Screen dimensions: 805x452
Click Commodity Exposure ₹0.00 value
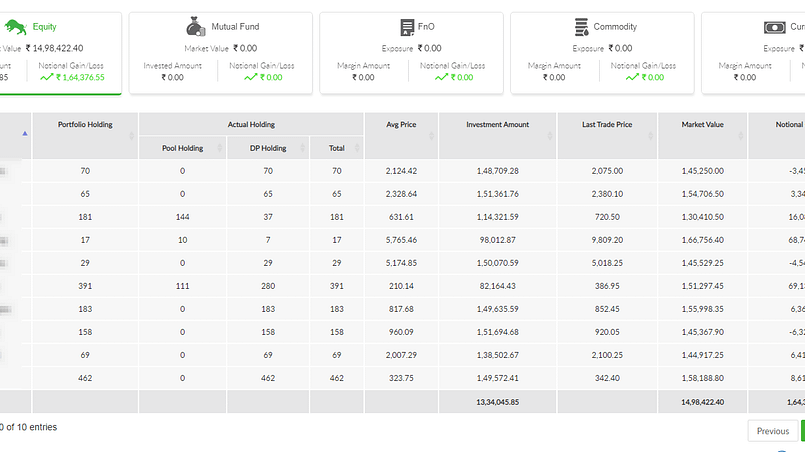coord(620,48)
